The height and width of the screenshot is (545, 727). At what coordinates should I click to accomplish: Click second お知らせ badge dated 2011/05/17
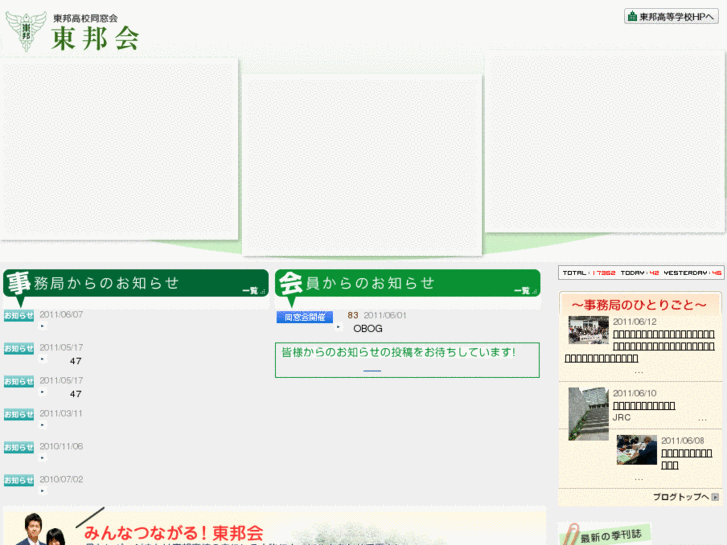19,382
